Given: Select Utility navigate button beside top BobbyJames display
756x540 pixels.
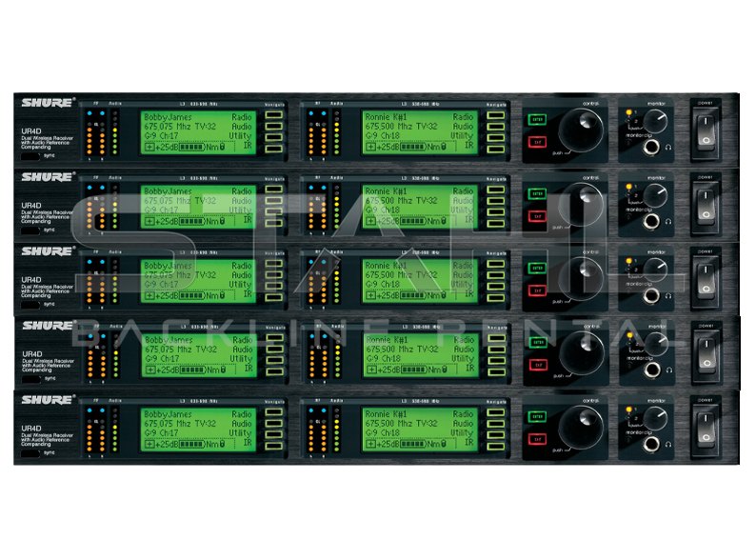Looking at the screenshot, I should tap(274, 137).
